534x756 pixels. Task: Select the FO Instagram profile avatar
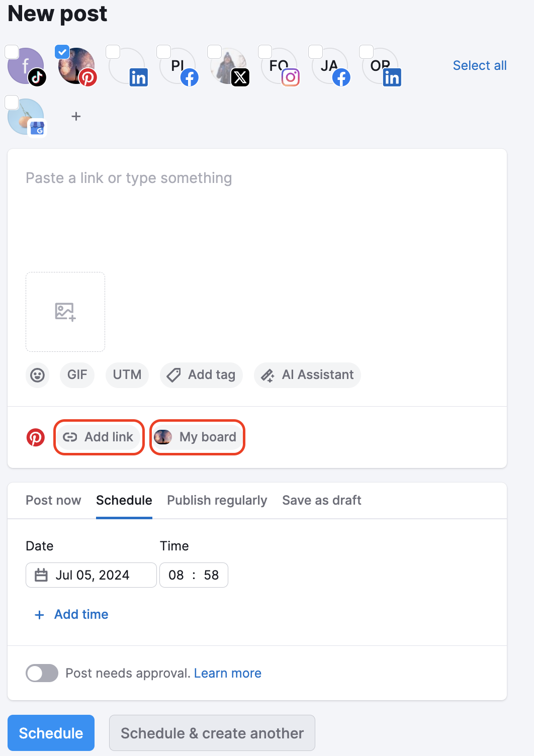(280, 66)
